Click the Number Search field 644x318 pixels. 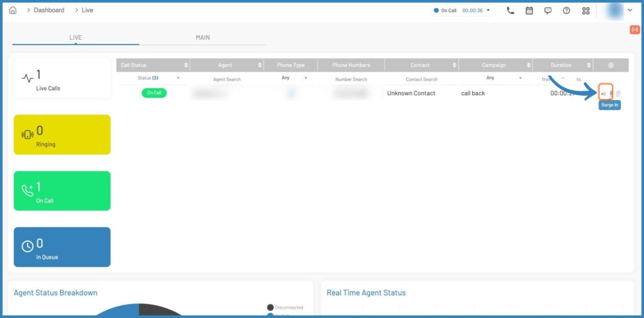click(351, 79)
